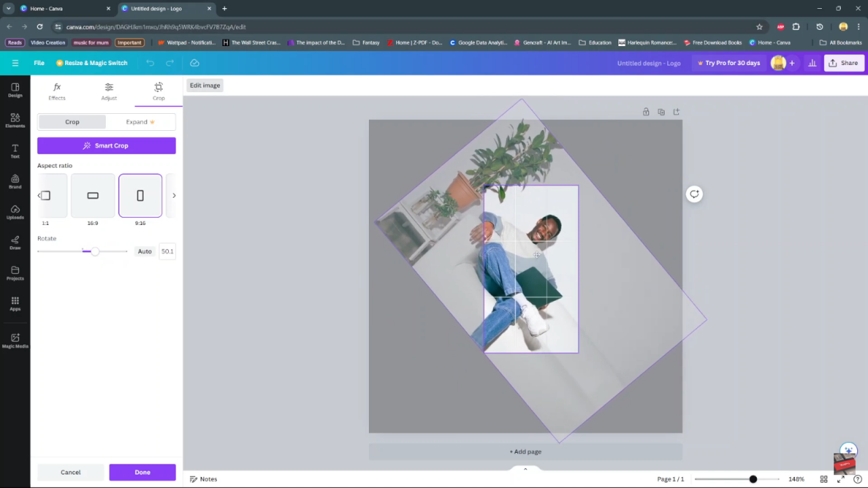Open the Apps panel
The image size is (868, 488).
(15, 303)
